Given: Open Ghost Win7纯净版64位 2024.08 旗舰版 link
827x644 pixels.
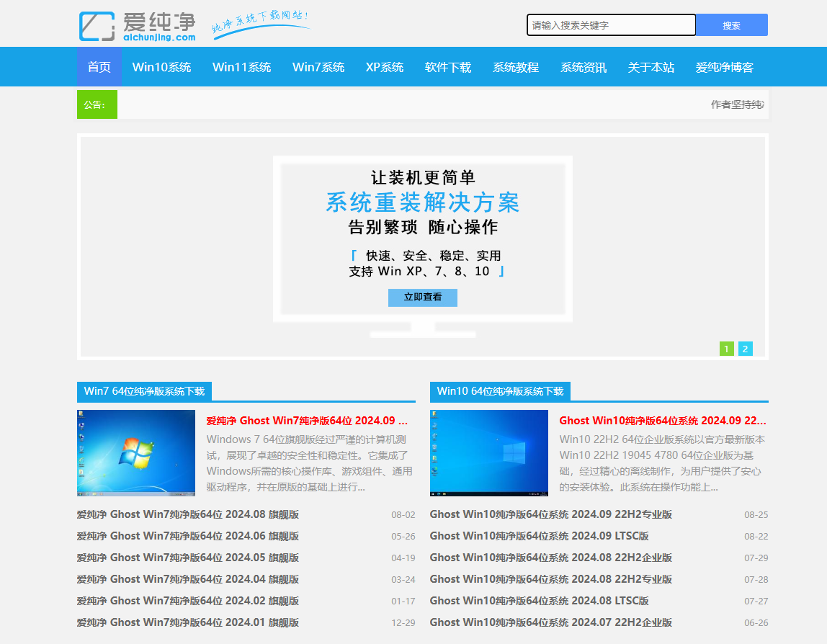Looking at the screenshot, I should 188,514.
